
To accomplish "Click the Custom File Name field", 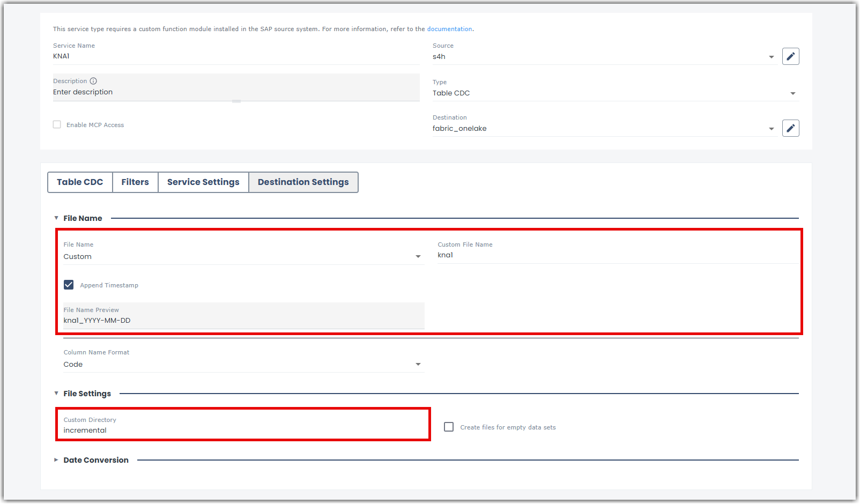I will click(618, 255).
